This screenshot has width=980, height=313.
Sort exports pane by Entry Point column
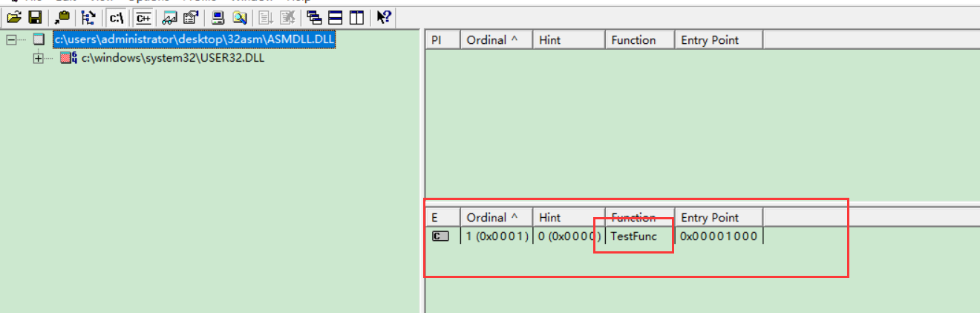(x=719, y=218)
